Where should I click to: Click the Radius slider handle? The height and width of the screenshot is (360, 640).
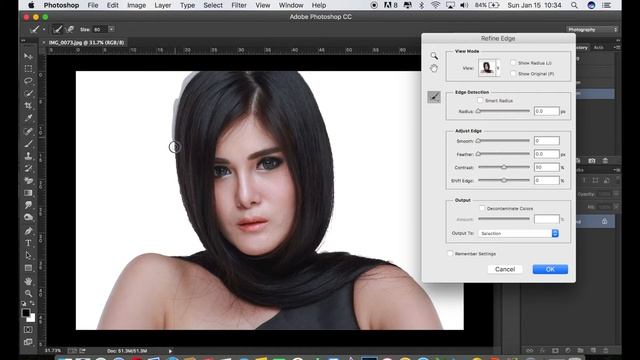[x=478, y=111]
